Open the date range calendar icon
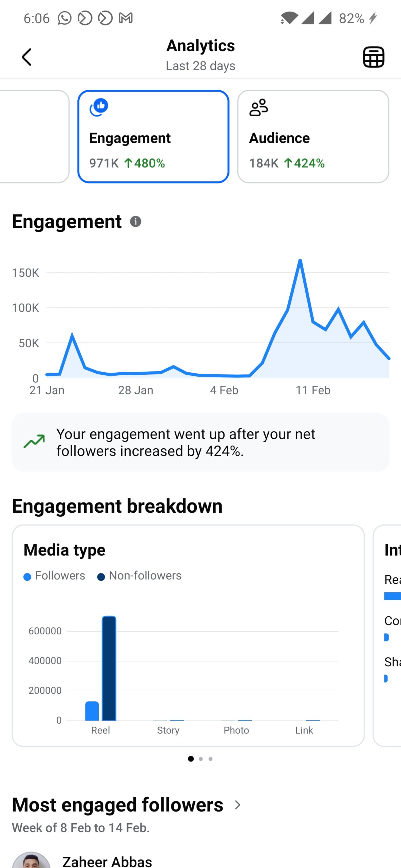This screenshot has width=401, height=868. point(374,57)
